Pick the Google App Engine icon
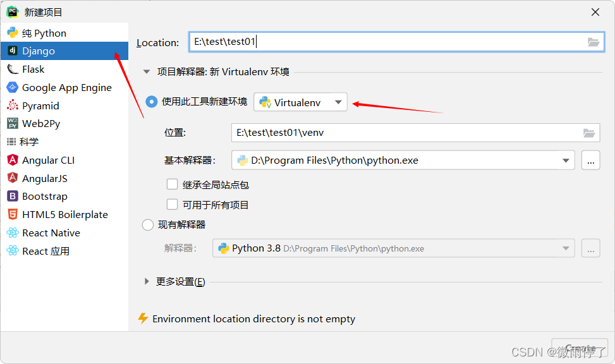 tap(13, 87)
